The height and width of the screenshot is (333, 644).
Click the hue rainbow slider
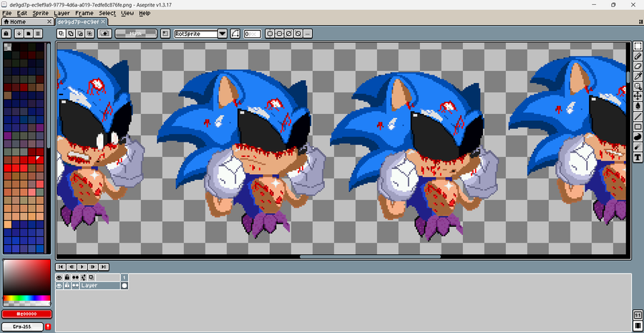coord(26,298)
